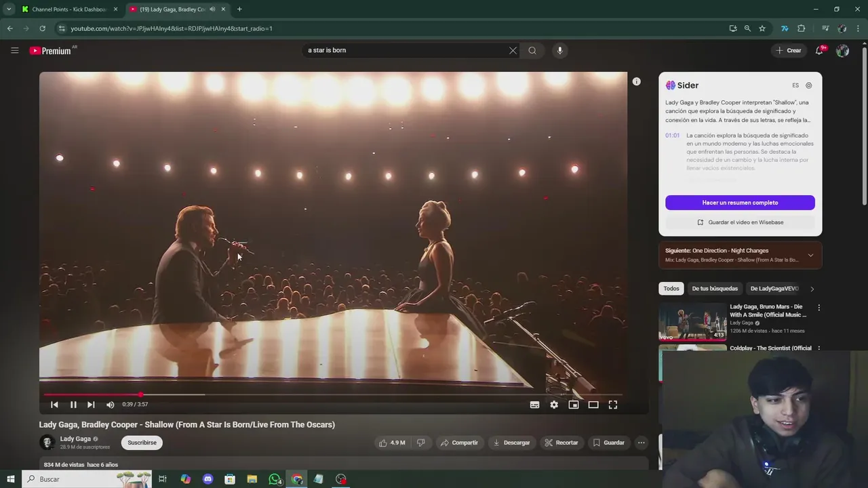Click the zoom magnifier in address bar
This screenshot has height=488, width=868.
pos(747,28)
